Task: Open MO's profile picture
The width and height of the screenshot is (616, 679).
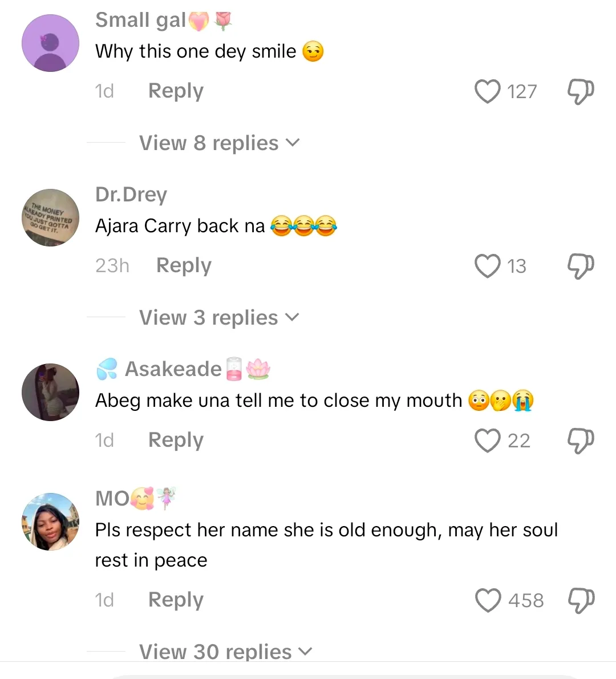Action: [50, 522]
